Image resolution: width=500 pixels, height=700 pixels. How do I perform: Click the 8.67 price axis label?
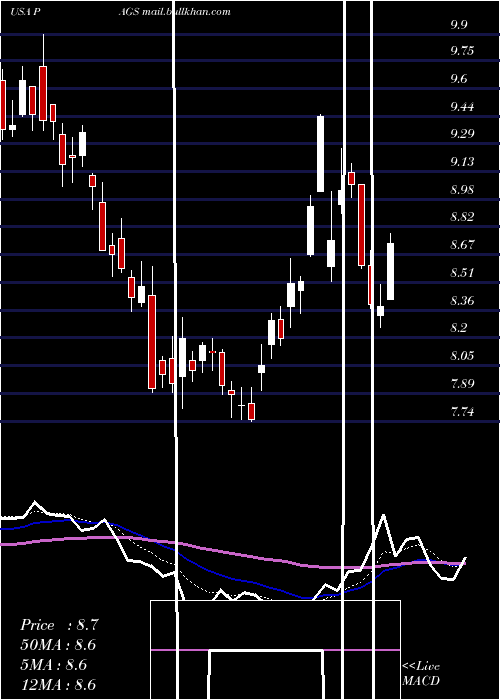coord(462,245)
